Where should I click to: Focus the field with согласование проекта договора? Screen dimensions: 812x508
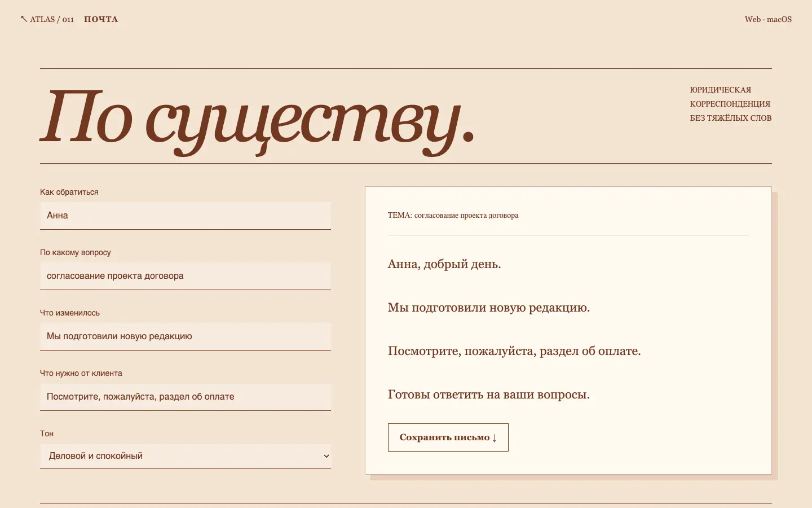[186, 276]
